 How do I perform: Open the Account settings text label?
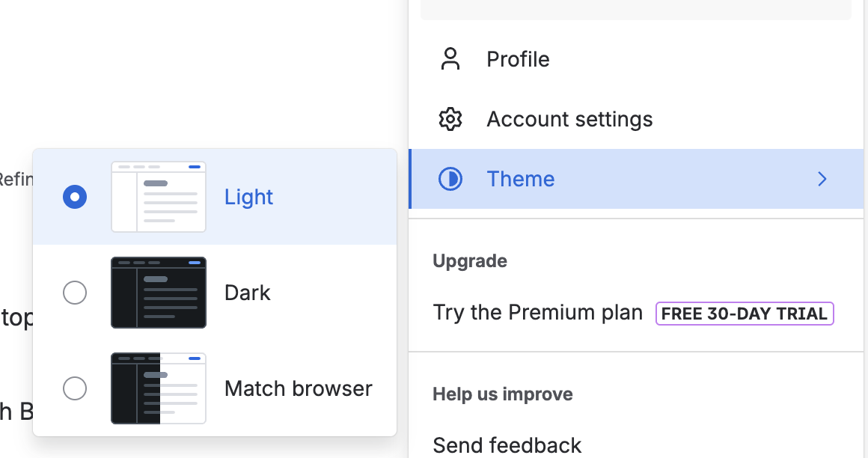coord(569,119)
